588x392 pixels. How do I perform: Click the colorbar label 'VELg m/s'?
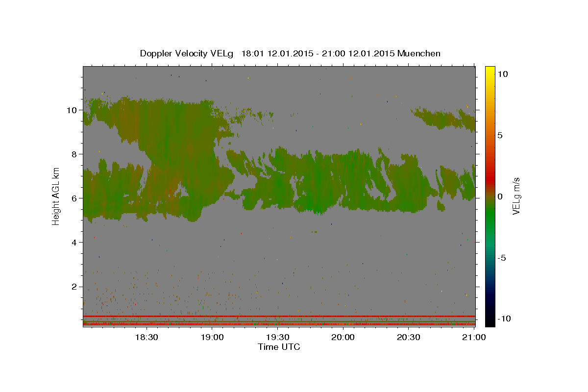(516, 196)
